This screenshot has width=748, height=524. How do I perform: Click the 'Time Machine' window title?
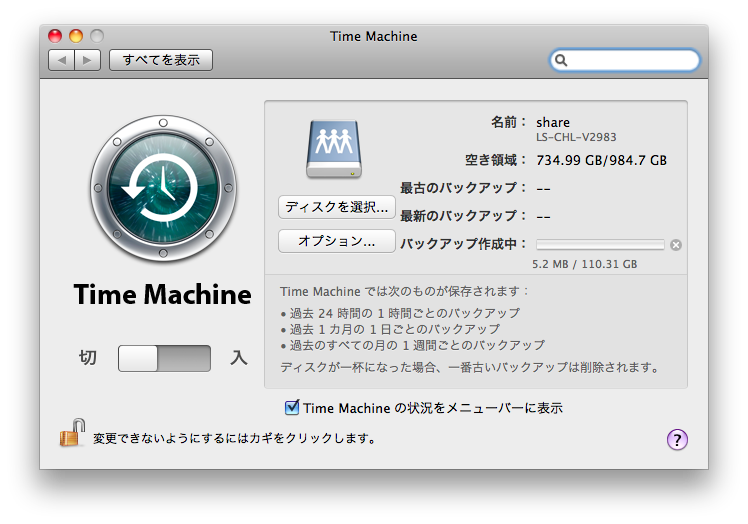pyautogui.click(x=374, y=36)
